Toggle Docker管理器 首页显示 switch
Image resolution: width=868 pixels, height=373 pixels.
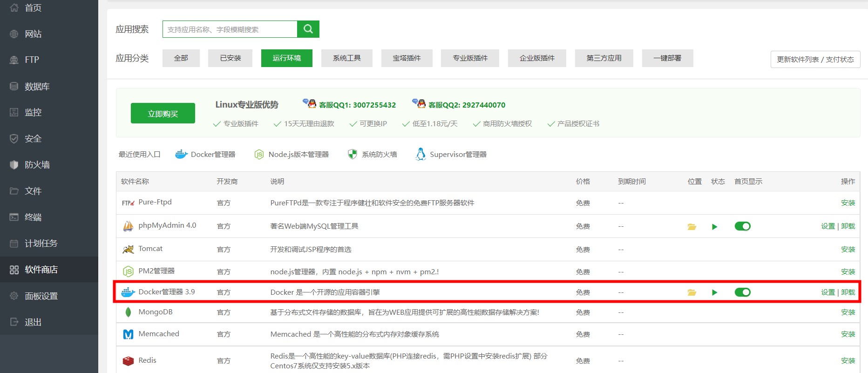[x=743, y=292]
